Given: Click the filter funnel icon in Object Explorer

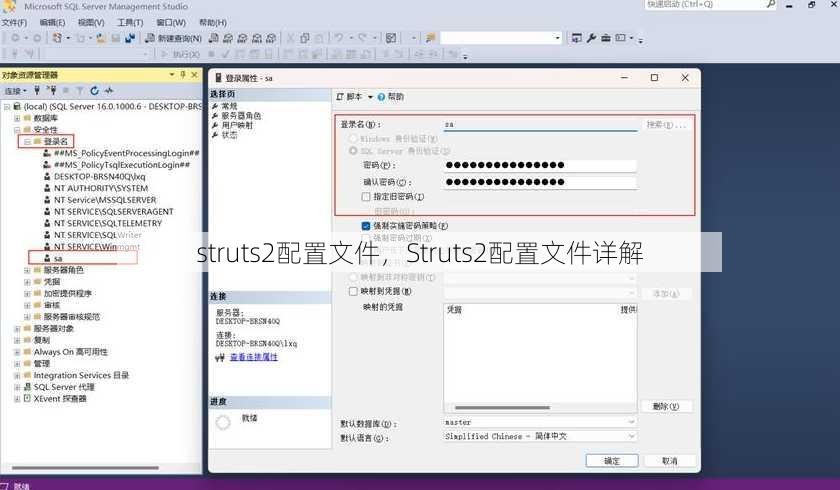Looking at the screenshot, I should pyautogui.click(x=80, y=91).
